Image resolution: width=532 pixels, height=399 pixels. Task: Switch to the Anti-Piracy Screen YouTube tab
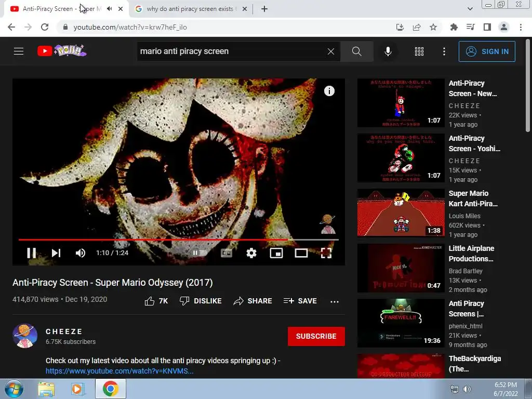click(x=62, y=9)
